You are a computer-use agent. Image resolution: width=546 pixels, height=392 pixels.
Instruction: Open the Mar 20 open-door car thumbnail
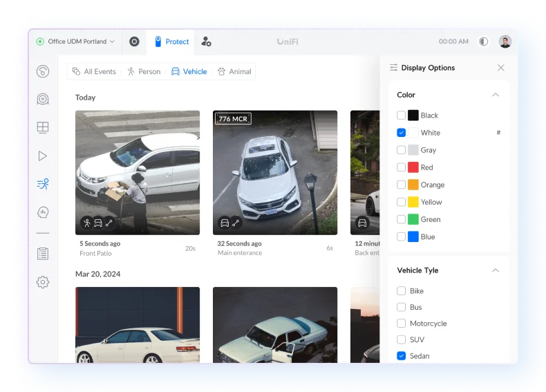[x=275, y=325]
